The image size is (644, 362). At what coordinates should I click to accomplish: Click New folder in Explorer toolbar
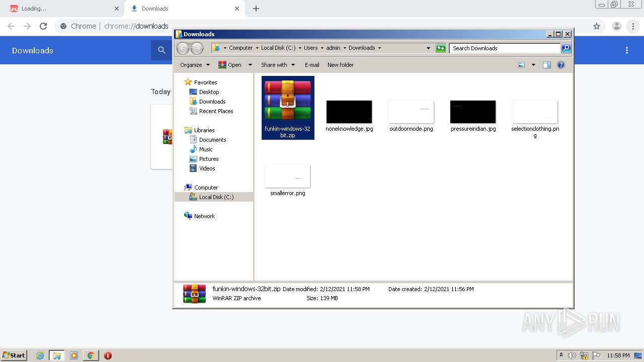[341, 65]
